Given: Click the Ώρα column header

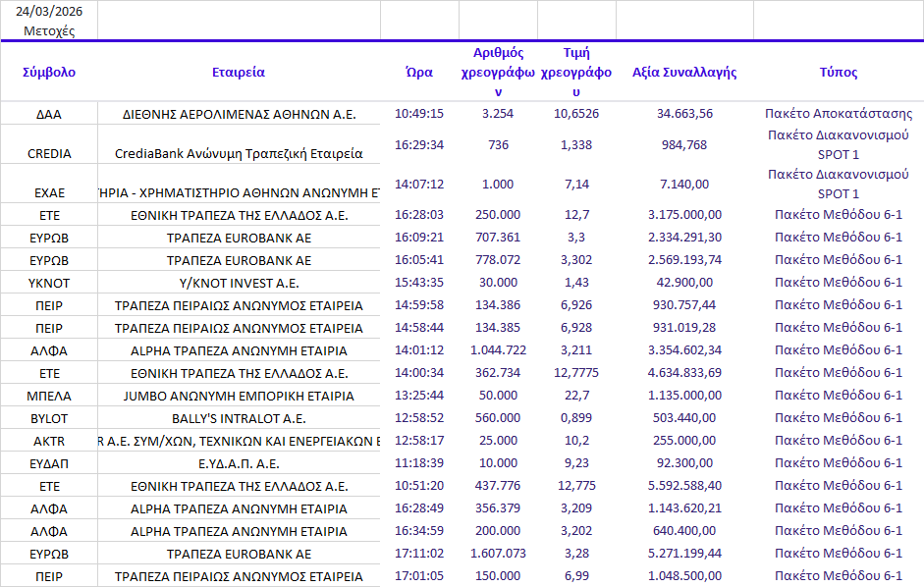Looking at the screenshot, I should point(419,72).
